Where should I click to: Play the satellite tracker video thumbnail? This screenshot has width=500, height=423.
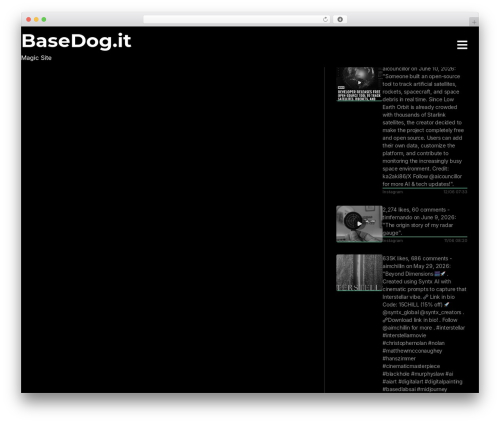(x=359, y=84)
